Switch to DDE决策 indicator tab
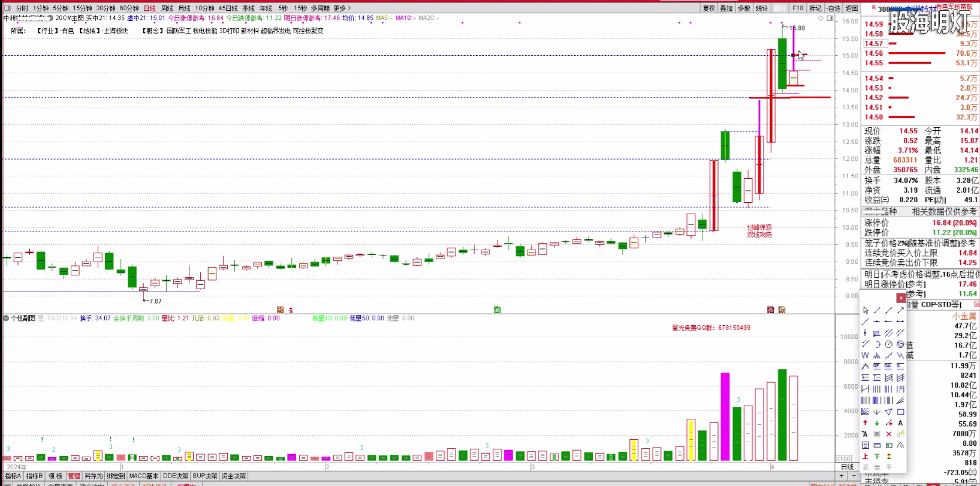 coord(176,476)
